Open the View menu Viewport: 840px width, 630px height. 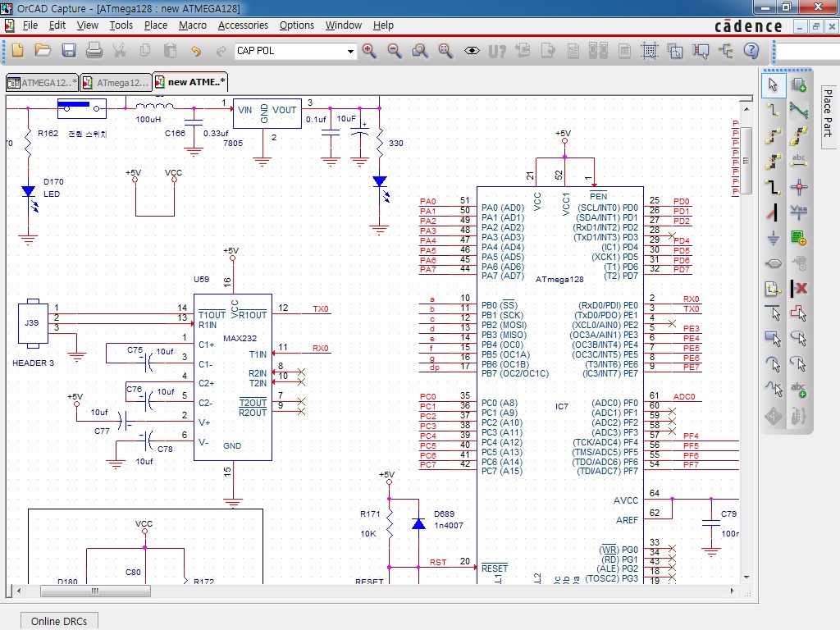pyautogui.click(x=87, y=25)
